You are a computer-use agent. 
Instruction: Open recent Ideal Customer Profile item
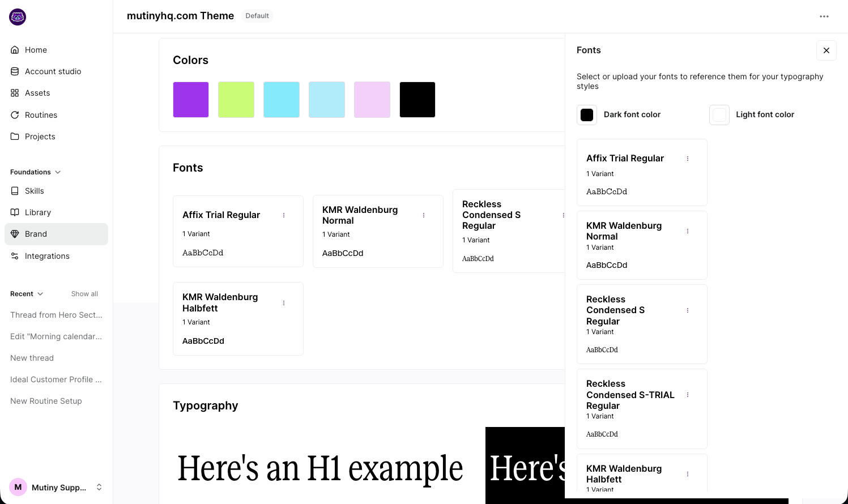56,379
